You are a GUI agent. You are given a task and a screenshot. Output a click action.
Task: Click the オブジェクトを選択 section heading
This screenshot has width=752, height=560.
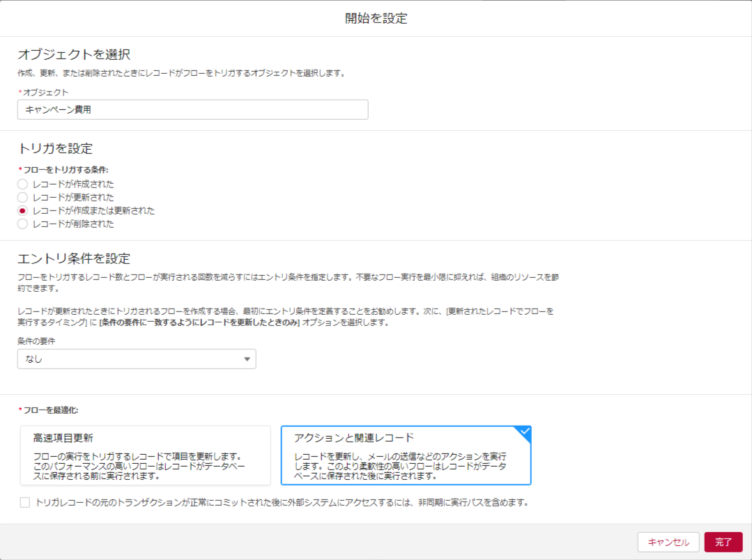[x=74, y=54]
